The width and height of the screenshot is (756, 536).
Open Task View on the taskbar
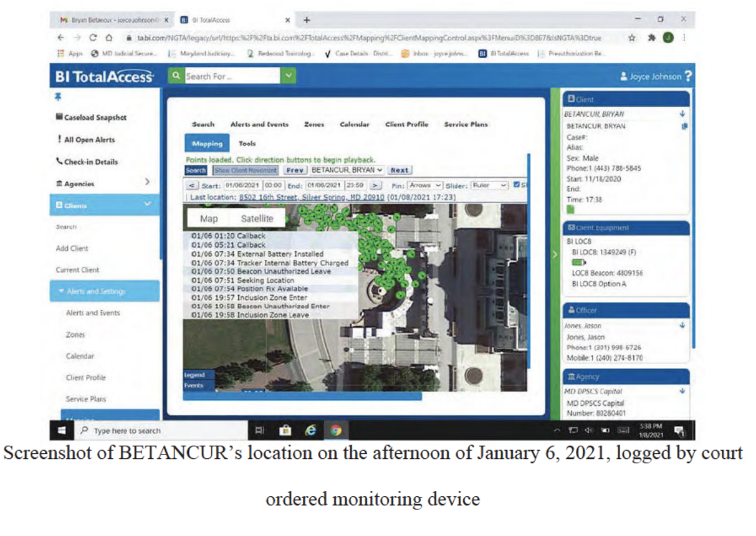(259, 430)
